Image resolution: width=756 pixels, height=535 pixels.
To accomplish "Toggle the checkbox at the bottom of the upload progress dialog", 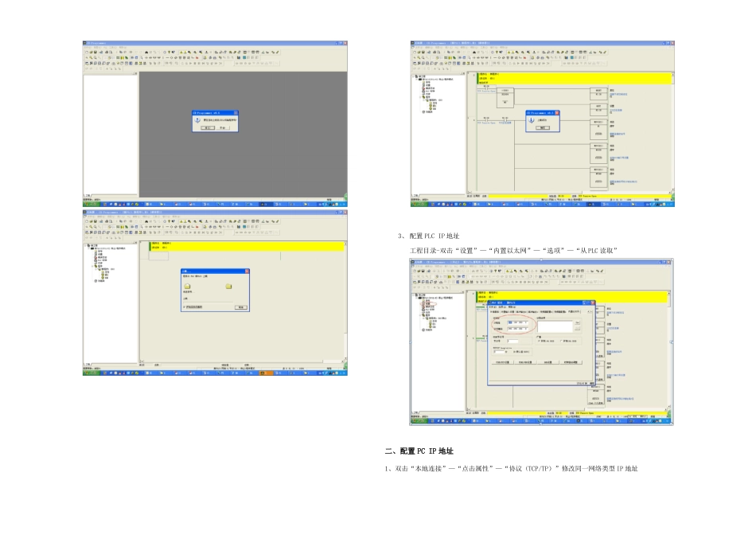I will coord(184,307).
